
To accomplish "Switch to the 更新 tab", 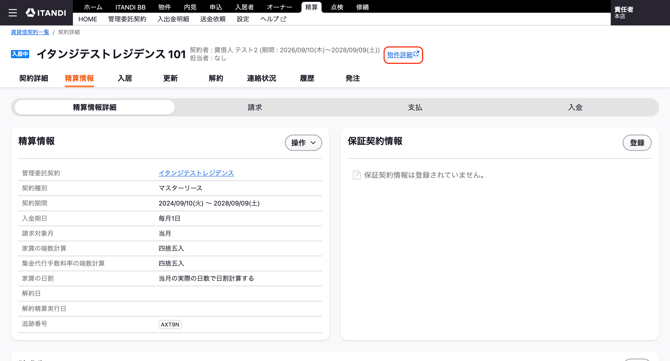I will coord(170,78).
